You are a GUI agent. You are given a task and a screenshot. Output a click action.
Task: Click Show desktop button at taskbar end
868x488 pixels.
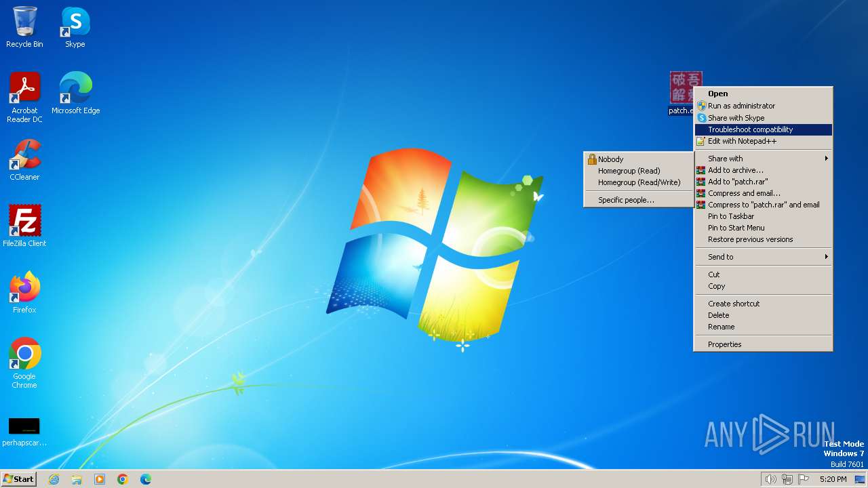pos(860,479)
